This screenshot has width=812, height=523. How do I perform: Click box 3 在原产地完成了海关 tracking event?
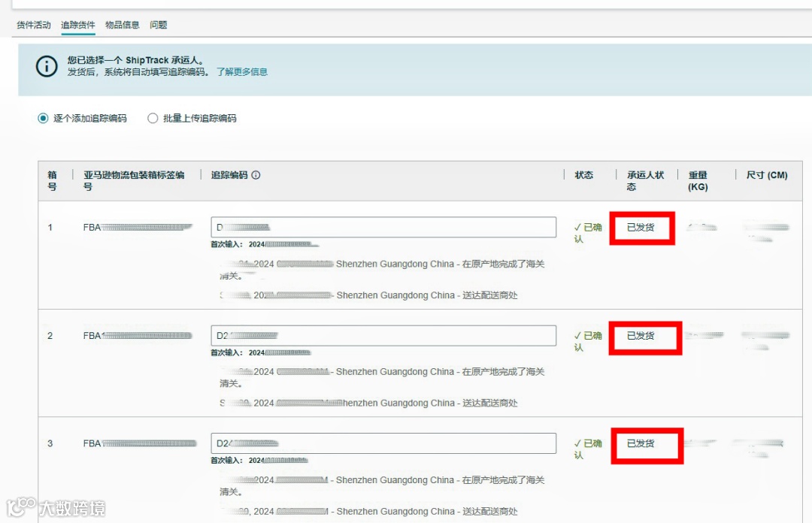click(x=382, y=485)
